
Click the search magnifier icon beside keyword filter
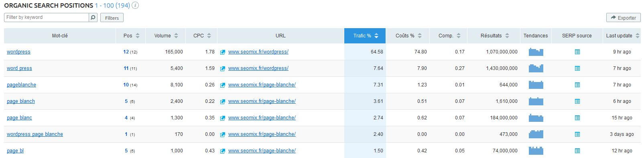pyautogui.click(x=93, y=17)
